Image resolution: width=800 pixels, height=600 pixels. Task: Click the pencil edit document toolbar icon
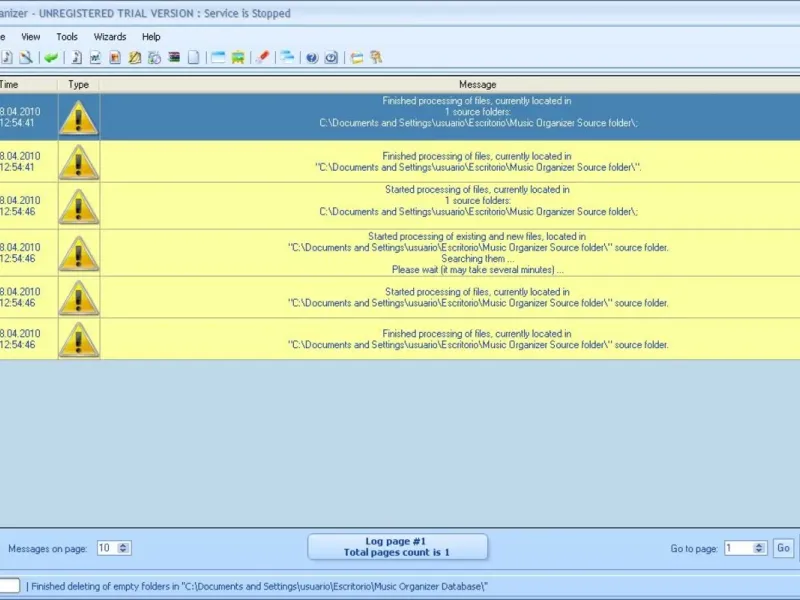(26, 57)
